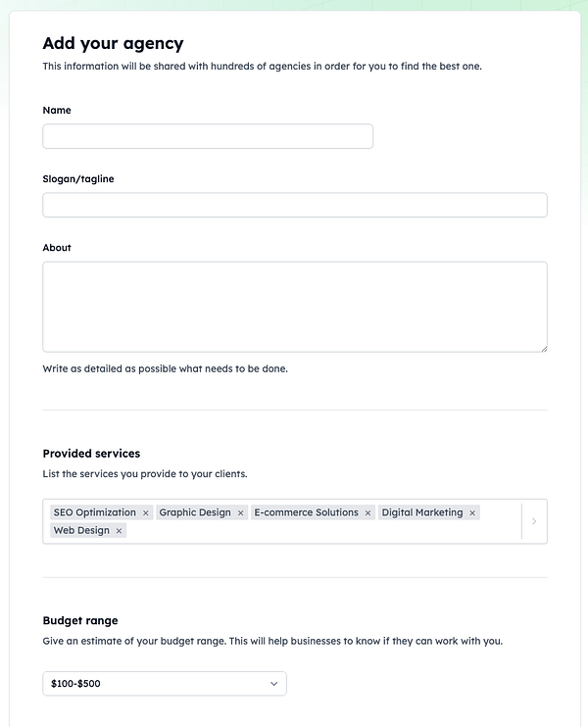588x727 pixels.
Task: Grab the About textarea resize handle
Action: point(543,347)
